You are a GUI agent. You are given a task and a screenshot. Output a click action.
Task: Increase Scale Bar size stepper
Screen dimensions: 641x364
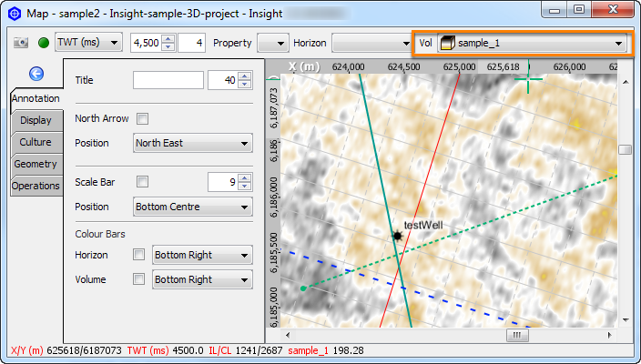pos(244,177)
